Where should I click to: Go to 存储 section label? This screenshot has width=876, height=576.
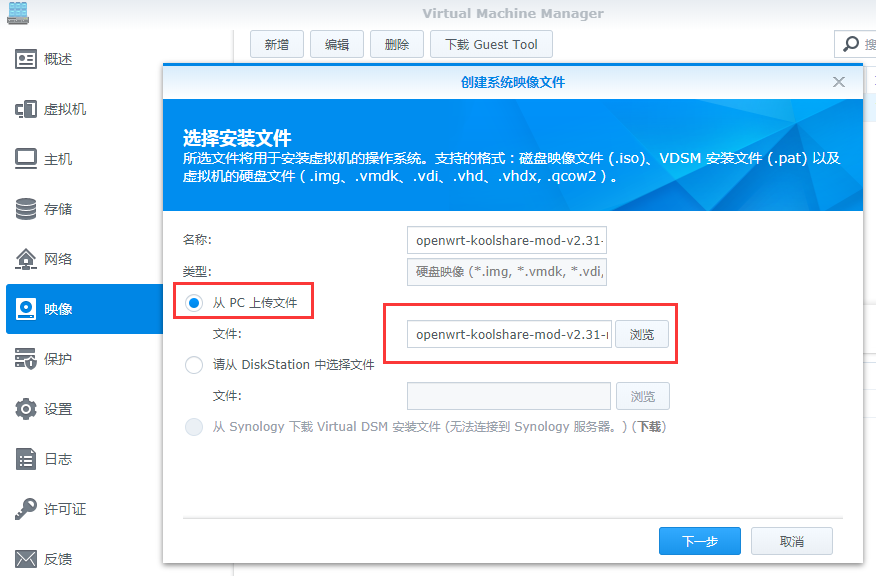click(x=58, y=209)
